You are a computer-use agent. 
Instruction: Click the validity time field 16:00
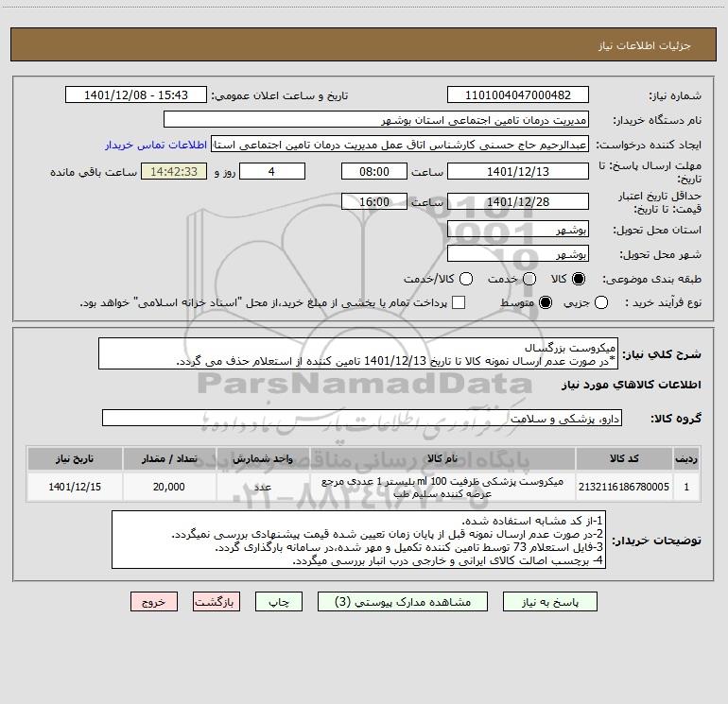coord(374,201)
